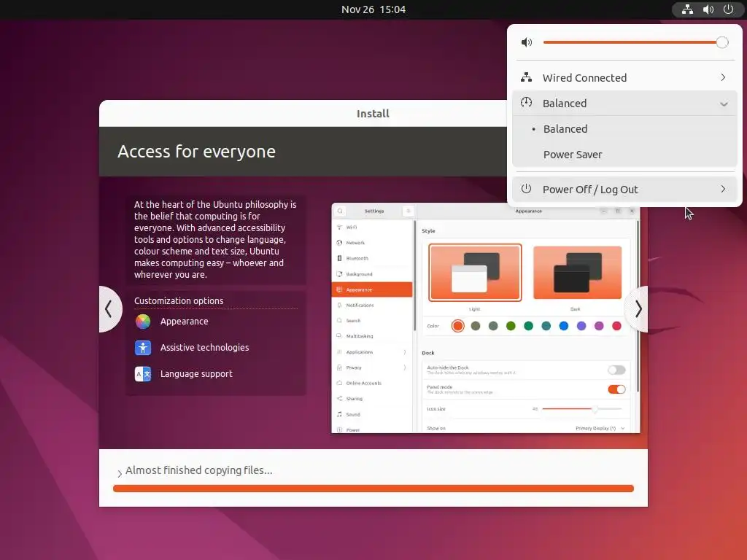Click the Assistive technologies label
The height and width of the screenshot is (560, 747).
(204, 348)
